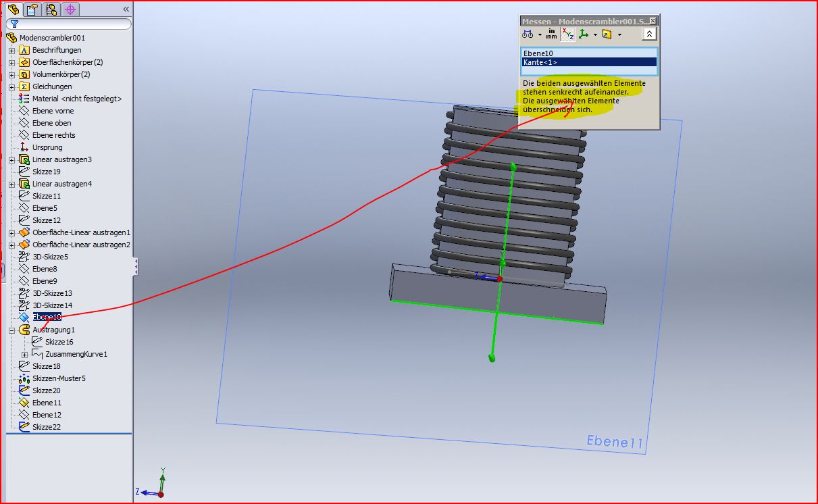This screenshot has width=818, height=504.
Task: Select Ebene12 plane
Action: (x=47, y=415)
